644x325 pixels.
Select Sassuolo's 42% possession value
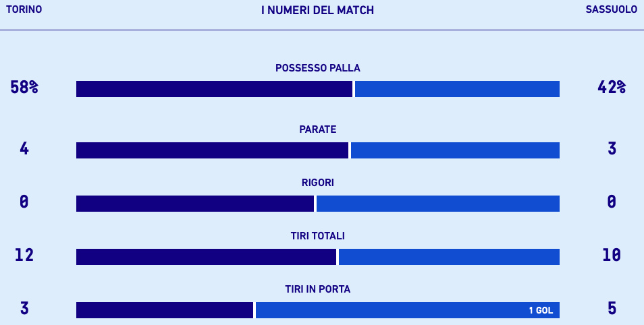(612, 87)
